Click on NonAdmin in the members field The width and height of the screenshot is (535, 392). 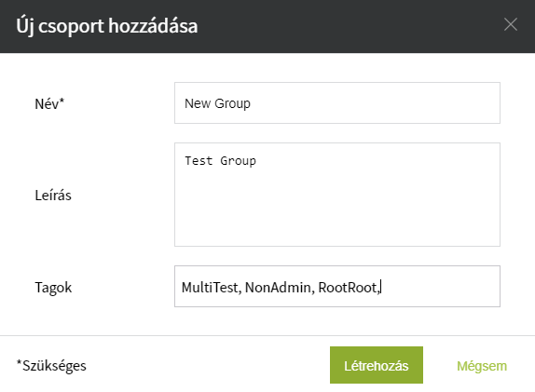(278, 288)
